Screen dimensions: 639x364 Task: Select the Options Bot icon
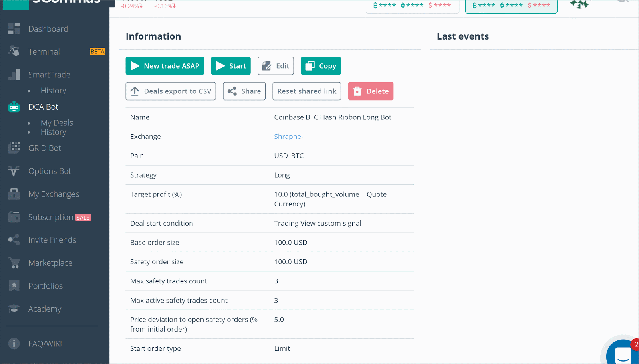coord(14,171)
